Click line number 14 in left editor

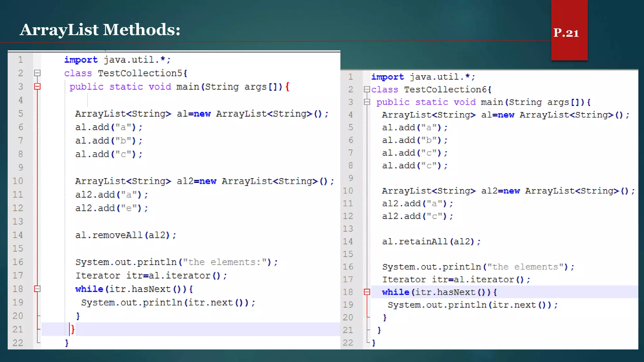point(18,235)
